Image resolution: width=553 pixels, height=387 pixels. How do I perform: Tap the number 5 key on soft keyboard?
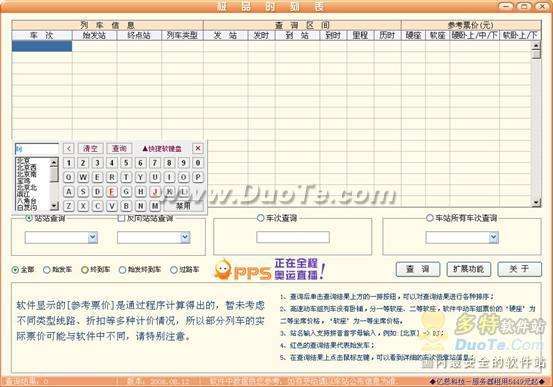[x=126, y=163]
